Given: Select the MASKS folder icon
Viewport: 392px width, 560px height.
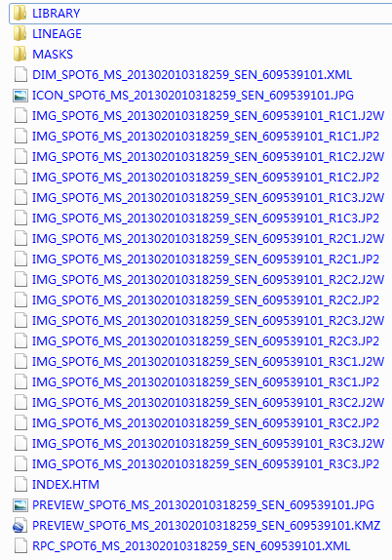Looking at the screenshot, I should click(20, 55).
